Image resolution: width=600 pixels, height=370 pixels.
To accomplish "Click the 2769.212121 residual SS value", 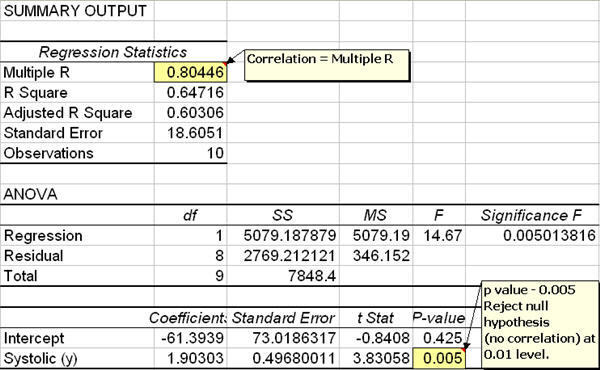I will [283, 256].
